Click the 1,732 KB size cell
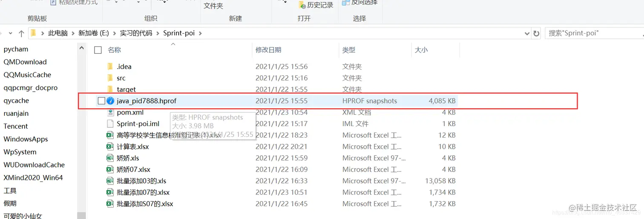Screen dimensions: 644x219 442,204
